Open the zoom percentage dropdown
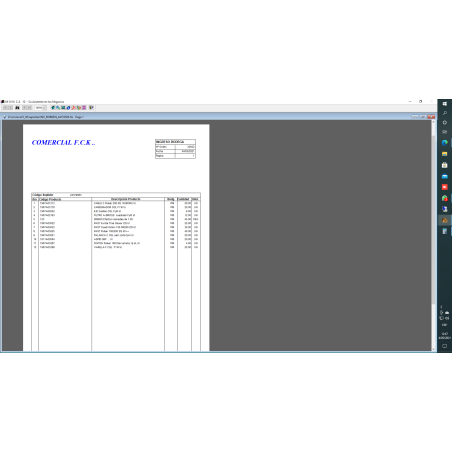This screenshot has width=452, height=452. [44, 108]
